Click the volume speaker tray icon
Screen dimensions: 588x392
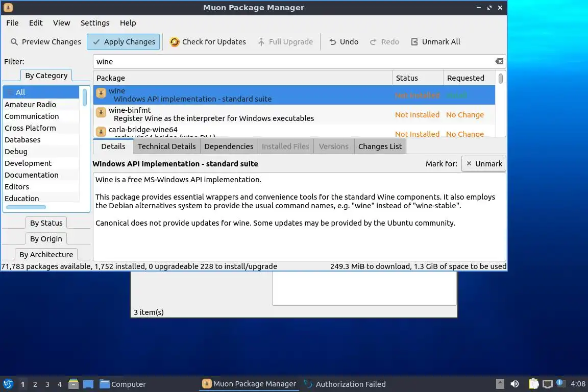click(x=515, y=384)
